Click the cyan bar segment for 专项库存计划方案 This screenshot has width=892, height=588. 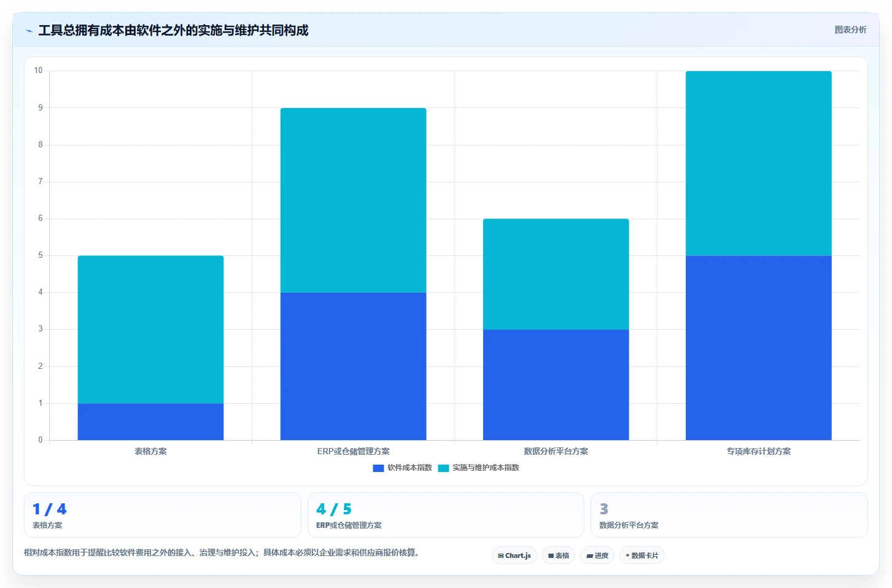(758, 163)
